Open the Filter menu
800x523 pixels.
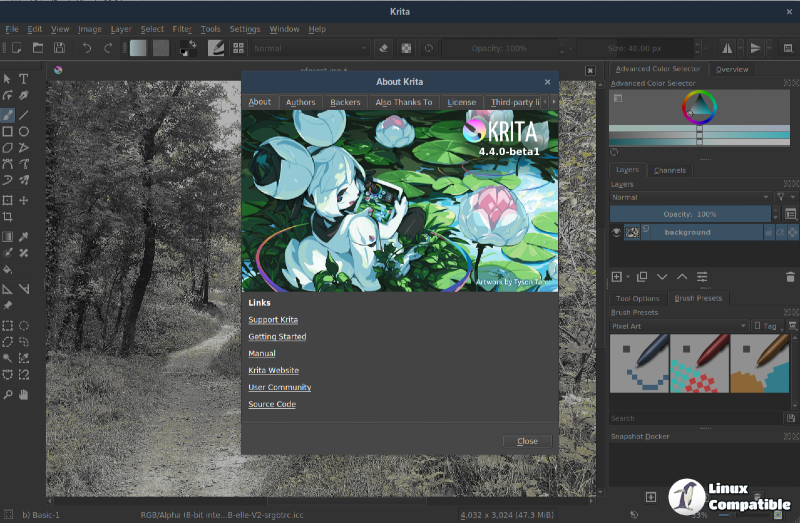point(182,29)
